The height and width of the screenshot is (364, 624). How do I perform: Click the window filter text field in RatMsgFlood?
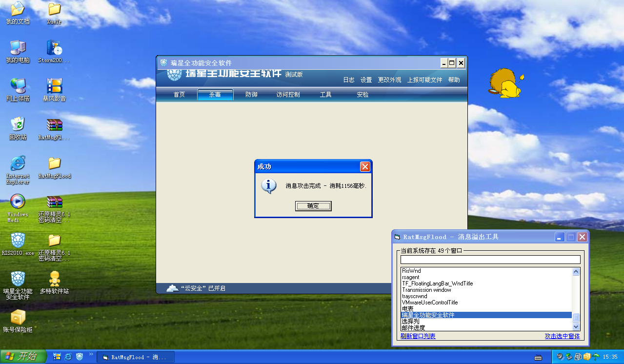[490, 260]
